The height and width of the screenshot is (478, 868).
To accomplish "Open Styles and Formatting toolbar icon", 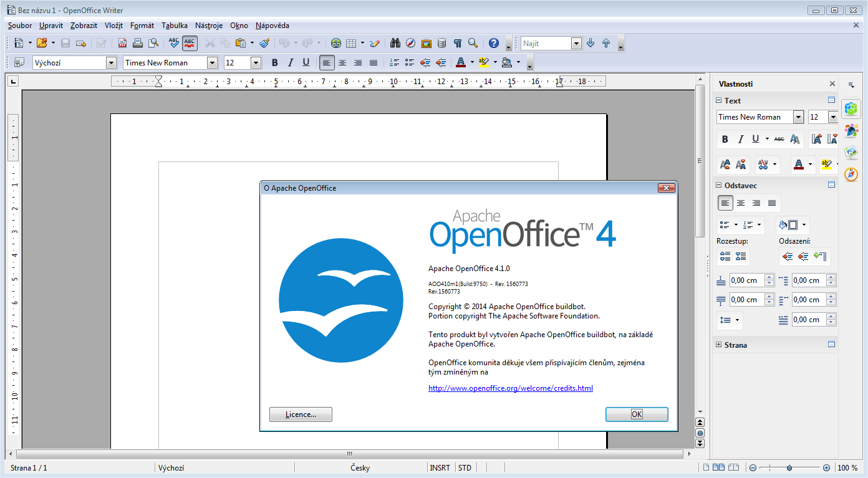I will point(19,62).
